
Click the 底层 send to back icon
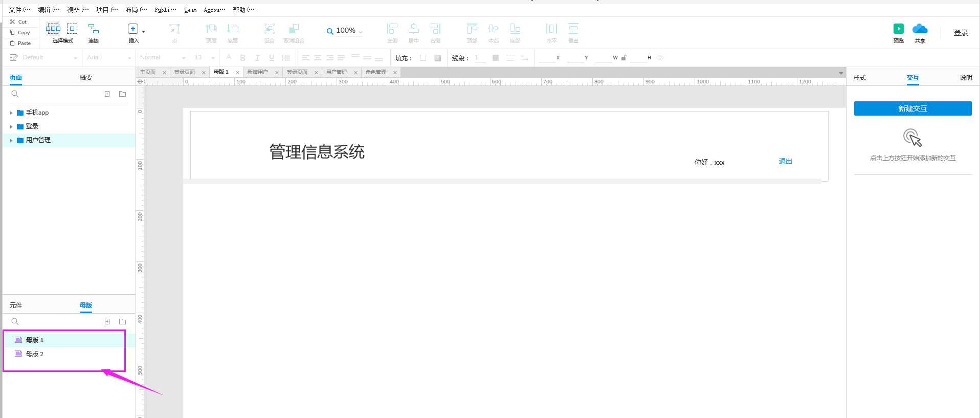(x=233, y=29)
